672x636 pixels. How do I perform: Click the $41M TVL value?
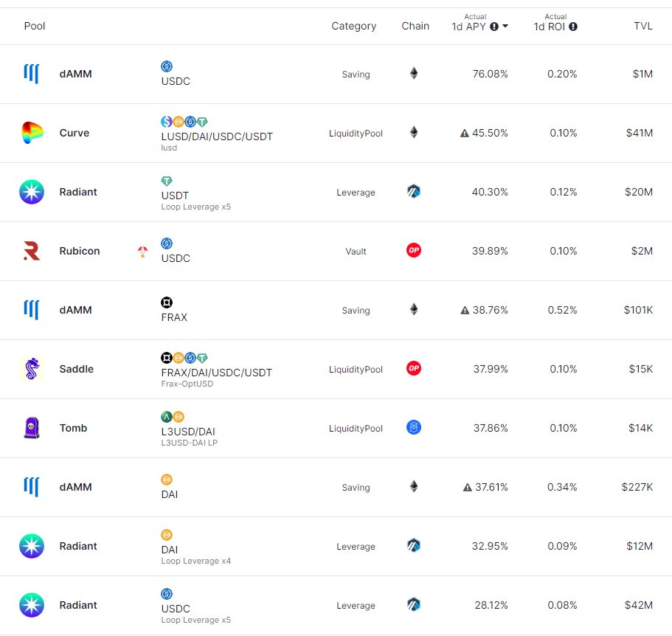click(x=640, y=133)
